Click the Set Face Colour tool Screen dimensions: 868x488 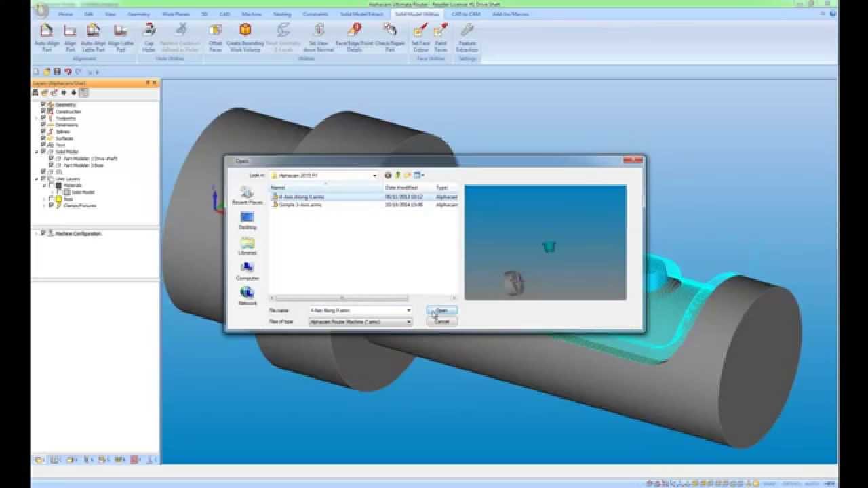(420, 37)
